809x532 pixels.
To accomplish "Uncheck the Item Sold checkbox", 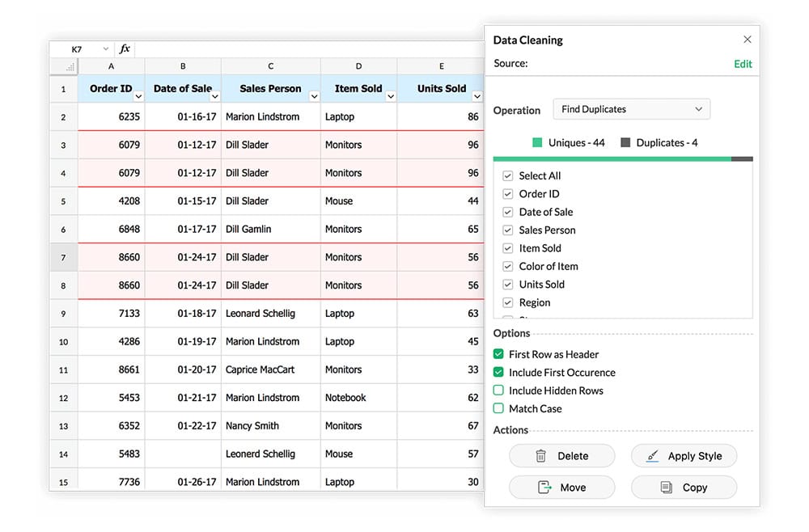I will click(x=508, y=248).
